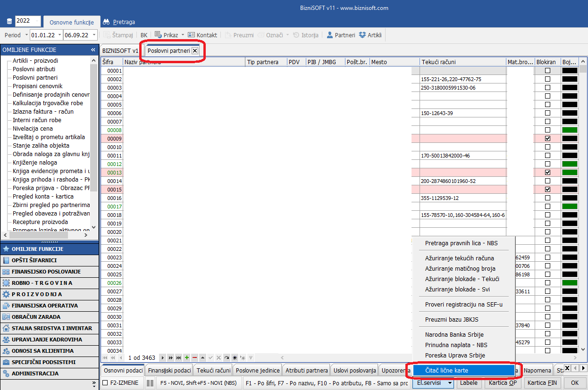Click the Artikli toolbar icon
588x390 pixels.
(x=370, y=35)
